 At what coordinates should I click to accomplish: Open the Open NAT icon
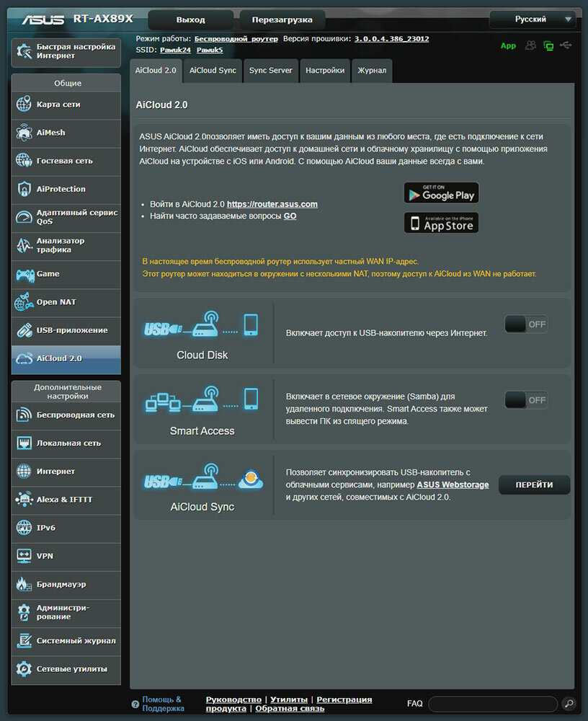click(24, 302)
